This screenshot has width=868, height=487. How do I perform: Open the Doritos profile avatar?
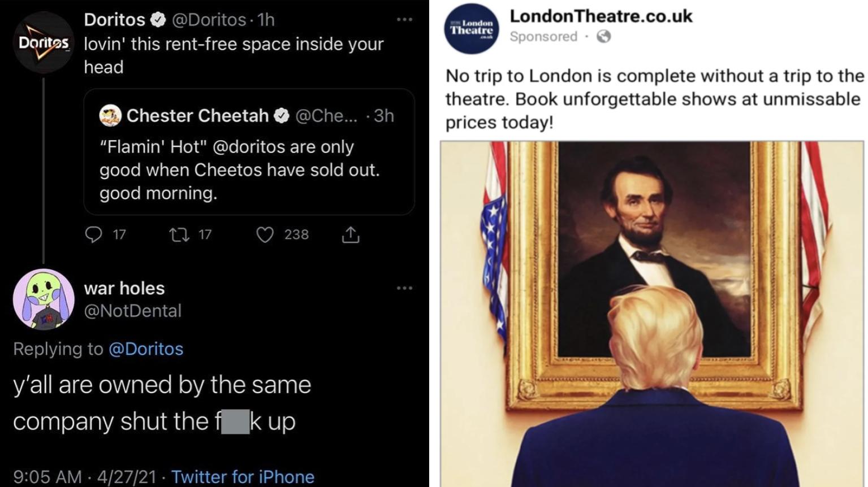pyautogui.click(x=44, y=42)
